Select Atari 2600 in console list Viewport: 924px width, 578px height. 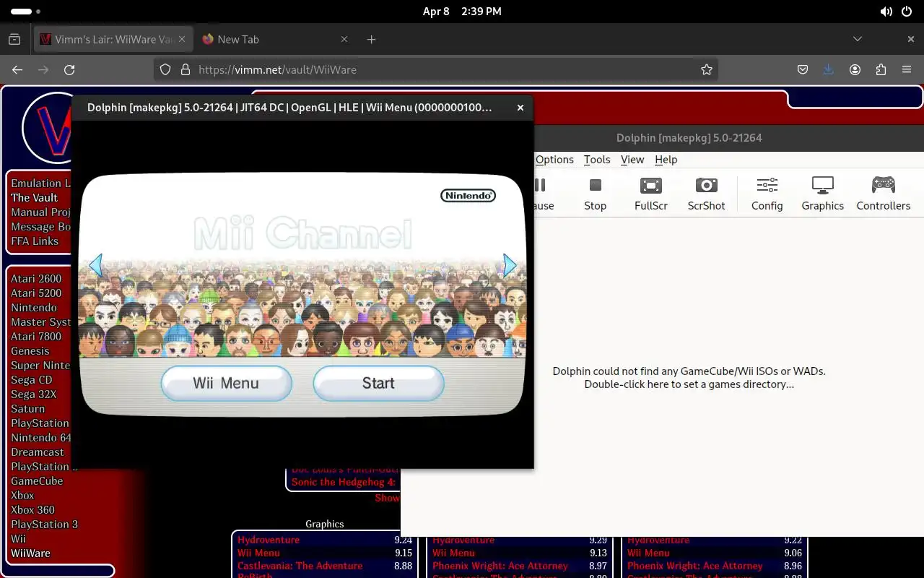pyautogui.click(x=36, y=279)
